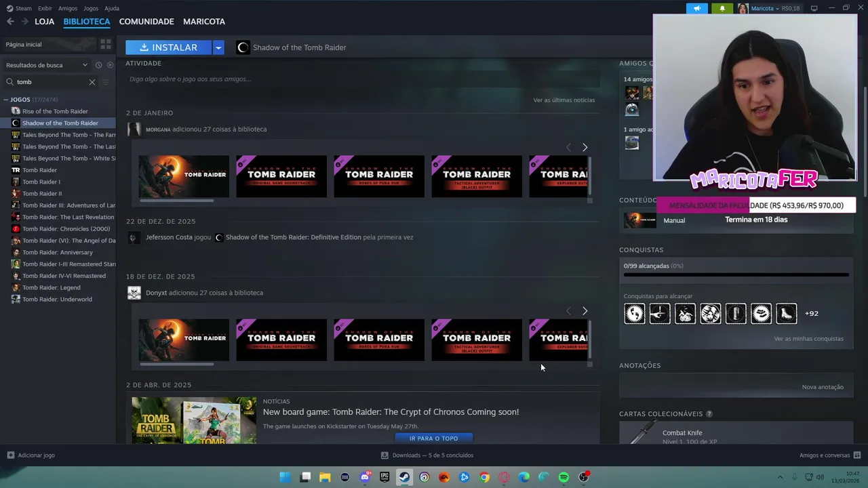Screen dimensions: 868x488
Task: Open Shadow of the Tomb Raider: Definitive Edition link
Action: click(293, 237)
